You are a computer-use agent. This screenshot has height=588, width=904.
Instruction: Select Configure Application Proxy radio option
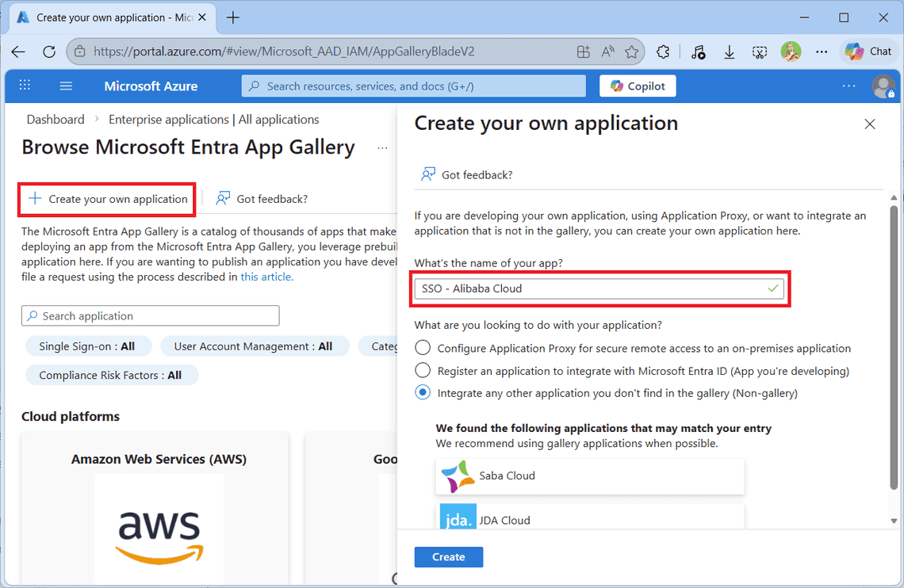tap(423, 348)
